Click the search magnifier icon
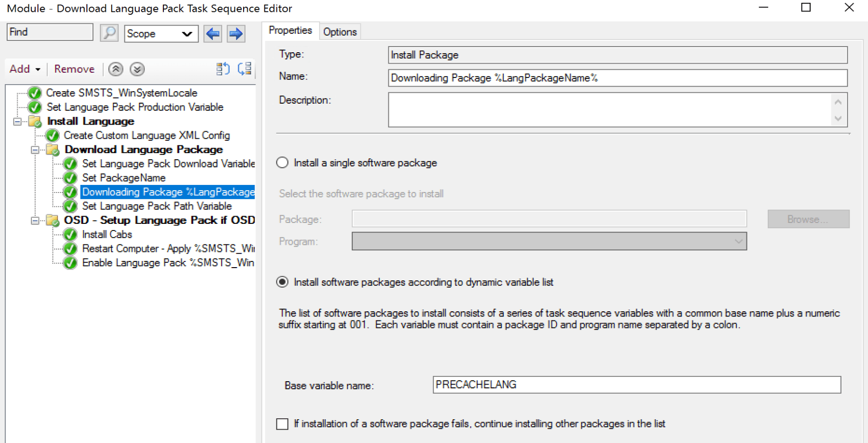 (109, 33)
